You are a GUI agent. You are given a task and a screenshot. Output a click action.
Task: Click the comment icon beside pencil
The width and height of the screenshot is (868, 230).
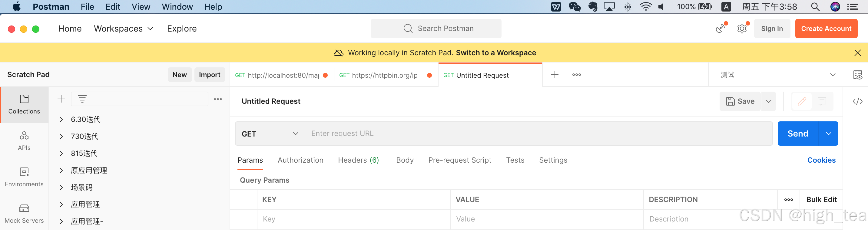tap(822, 101)
